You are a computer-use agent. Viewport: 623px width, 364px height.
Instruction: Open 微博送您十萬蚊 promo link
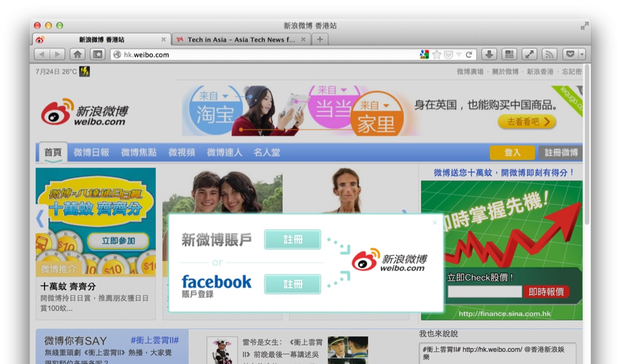pyautogui.click(x=504, y=173)
